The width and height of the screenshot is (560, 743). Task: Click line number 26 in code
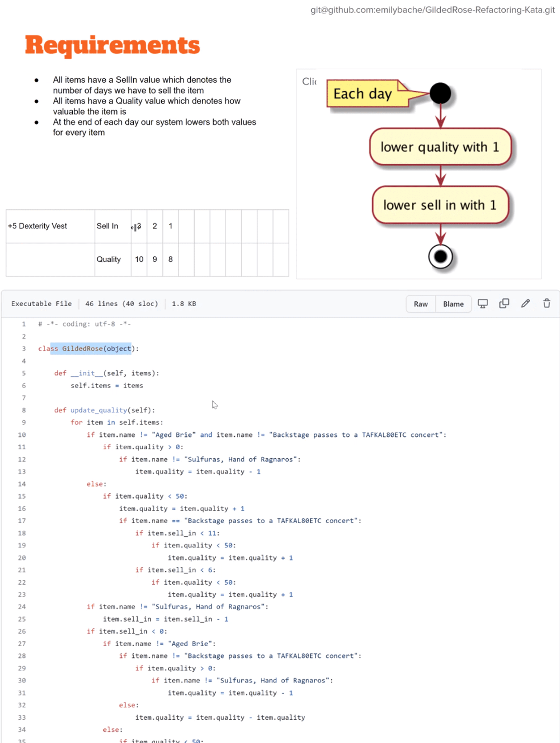point(22,631)
